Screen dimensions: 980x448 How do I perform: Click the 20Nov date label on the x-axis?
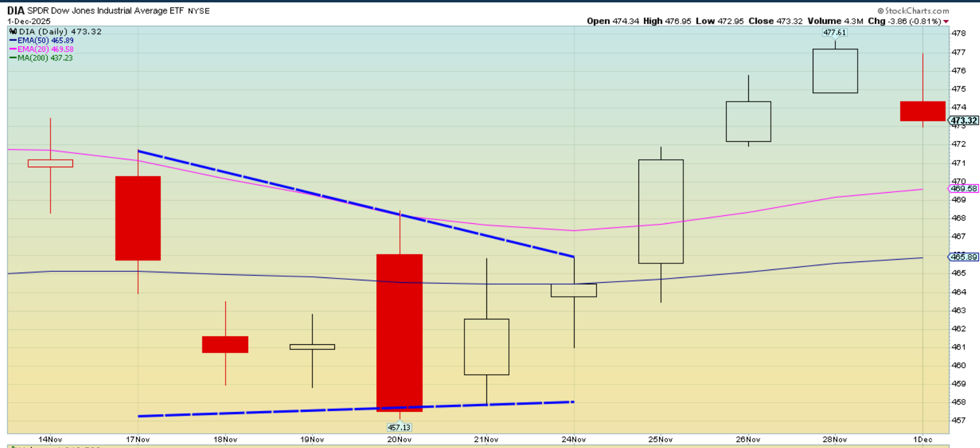coord(399,439)
